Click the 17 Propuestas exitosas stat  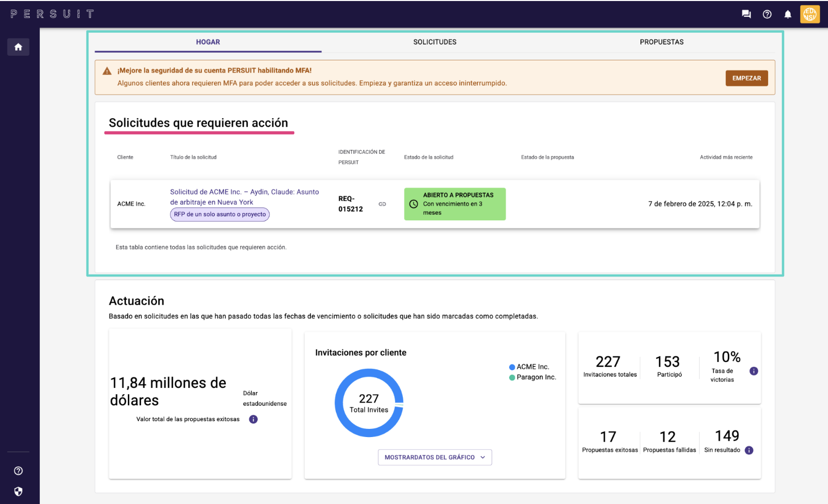click(610, 442)
